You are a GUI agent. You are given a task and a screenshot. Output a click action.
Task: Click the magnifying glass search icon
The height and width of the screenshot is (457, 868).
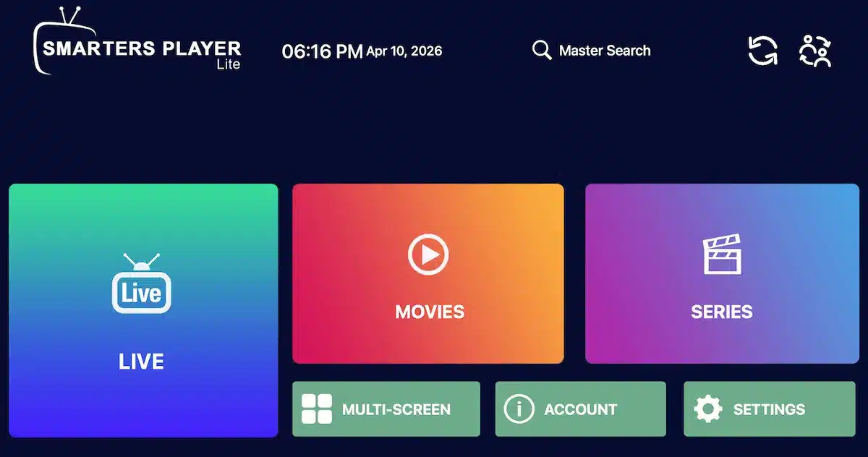(x=541, y=51)
